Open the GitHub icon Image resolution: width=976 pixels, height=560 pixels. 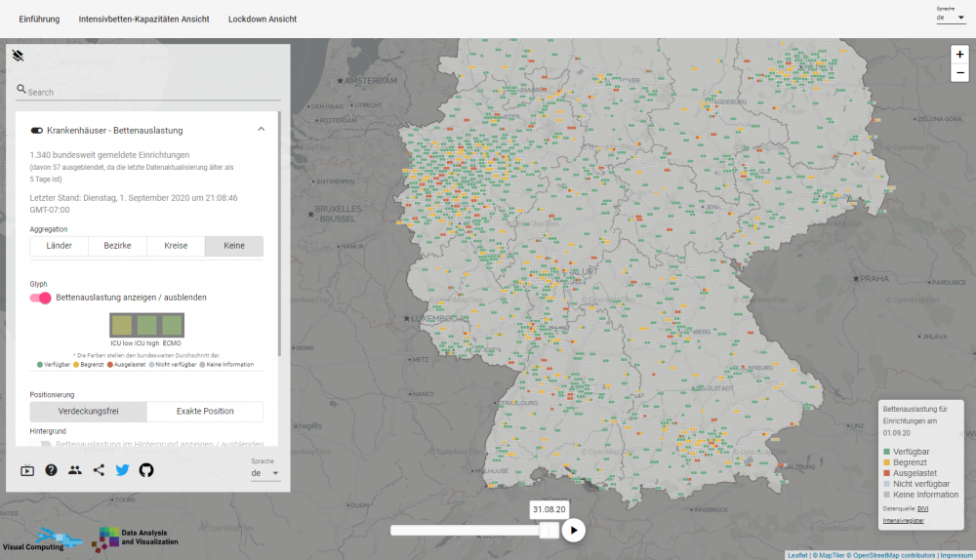146,470
